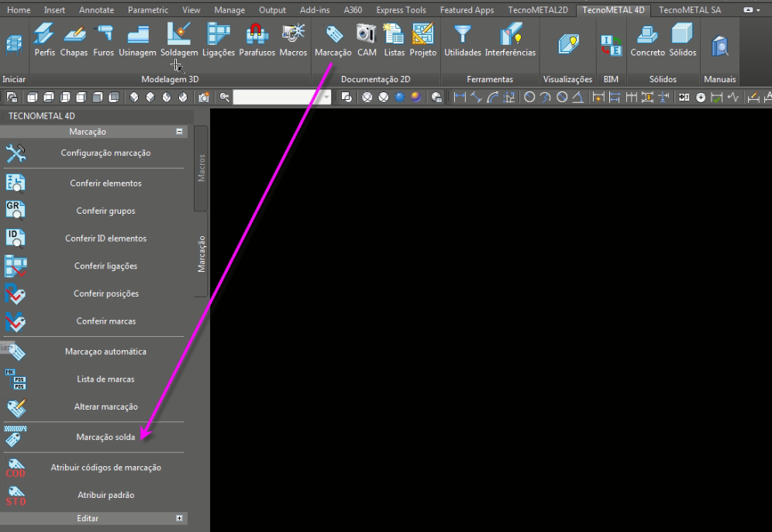Switch to the Output tab
The width and height of the screenshot is (772, 532).
tap(272, 10)
